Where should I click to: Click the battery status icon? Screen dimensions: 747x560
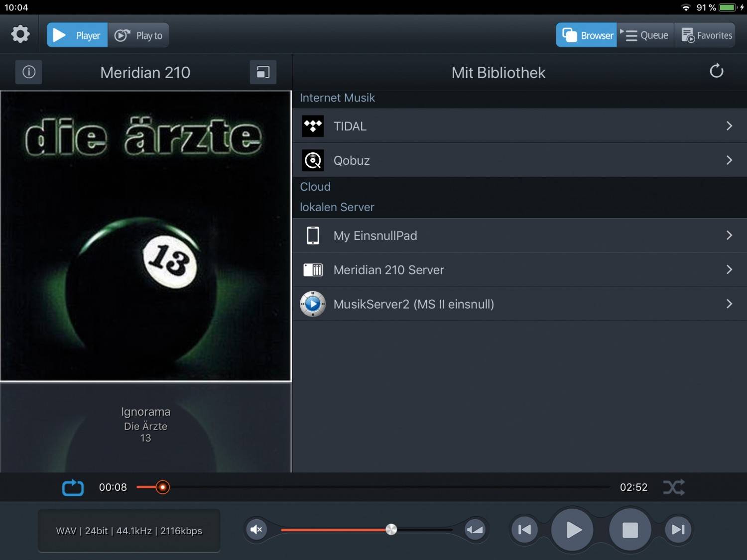tap(728, 7)
